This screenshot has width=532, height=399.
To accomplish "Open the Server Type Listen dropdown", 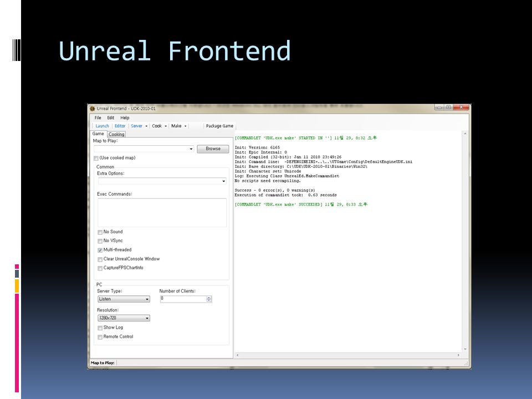I will pyautogui.click(x=124, y=299).
